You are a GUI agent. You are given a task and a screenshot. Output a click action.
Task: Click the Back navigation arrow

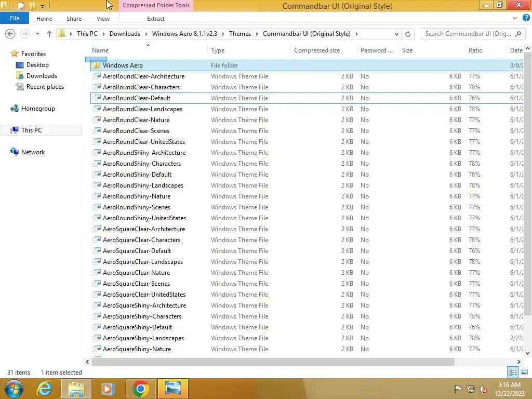click(10, 34)
